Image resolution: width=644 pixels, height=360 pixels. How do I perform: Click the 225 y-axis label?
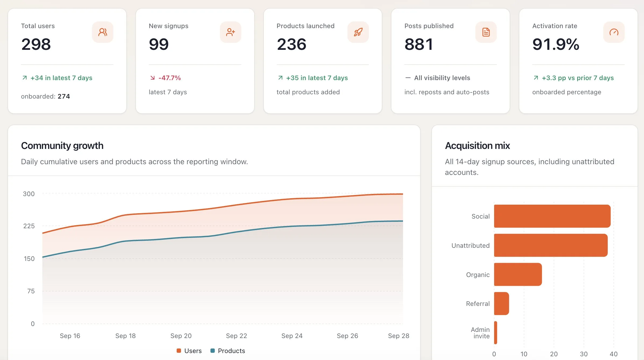click(x=29, y=226)
